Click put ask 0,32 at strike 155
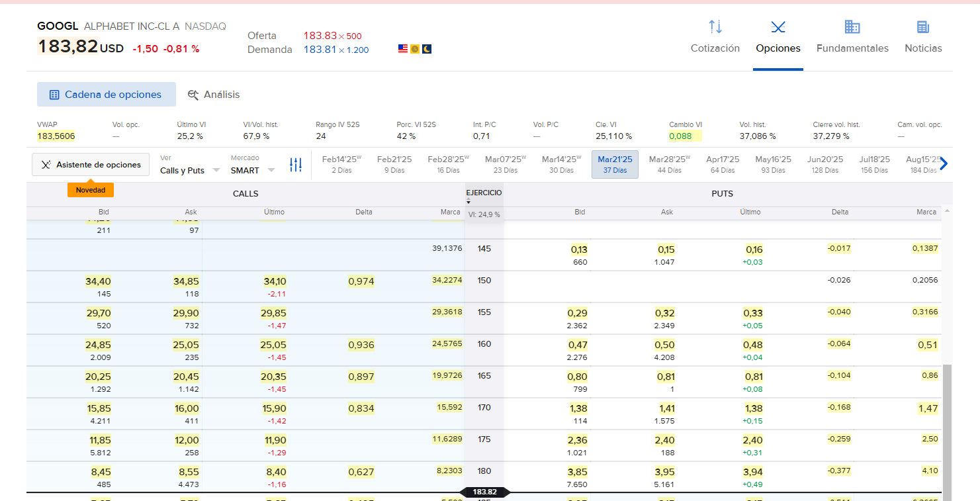Viewport: 980px width, 501px height. 665,313
